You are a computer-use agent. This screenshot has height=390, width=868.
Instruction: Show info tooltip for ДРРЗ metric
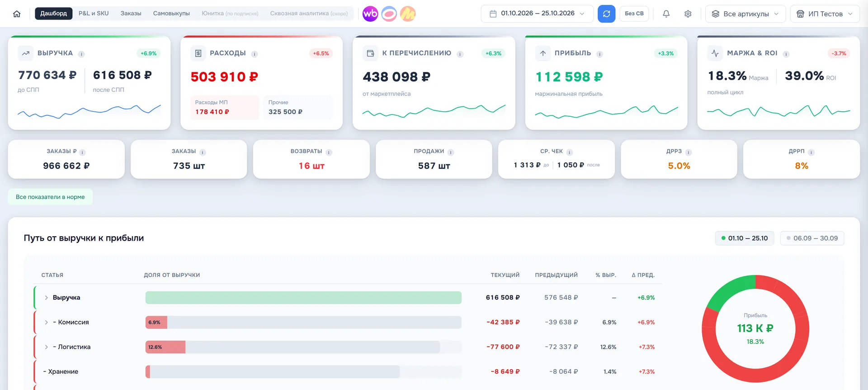[689, 152]
